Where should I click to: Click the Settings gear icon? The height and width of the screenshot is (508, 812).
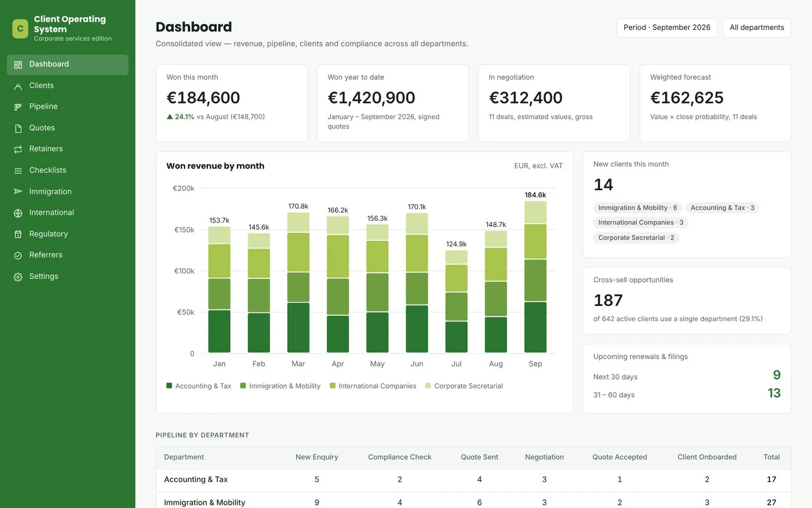18,276
